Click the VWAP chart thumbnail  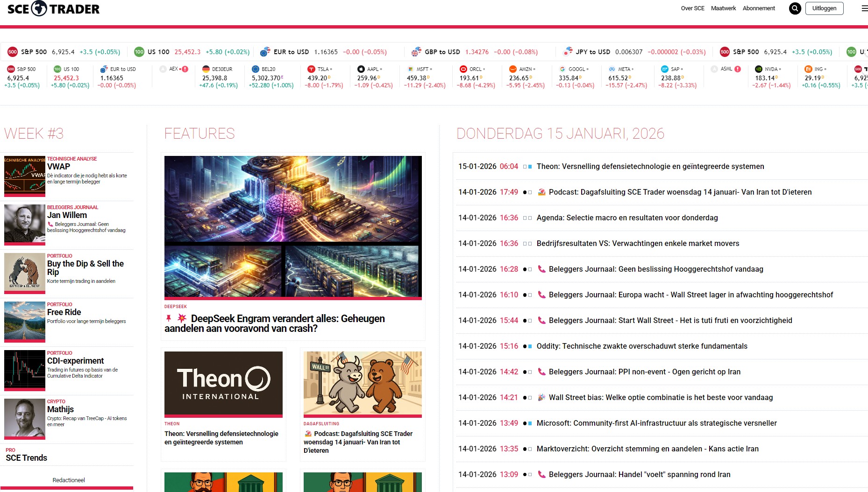click(25, 175)
